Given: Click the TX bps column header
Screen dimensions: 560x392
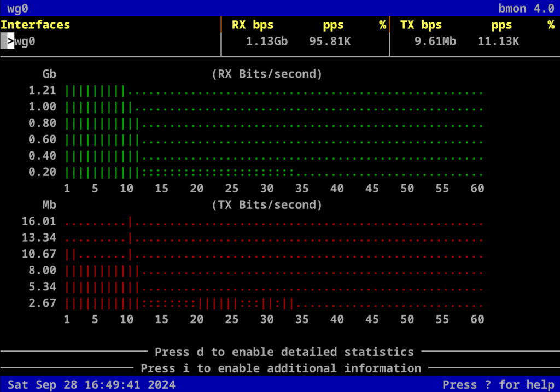Looking at the screenshot, I should [x=421, y=25].
